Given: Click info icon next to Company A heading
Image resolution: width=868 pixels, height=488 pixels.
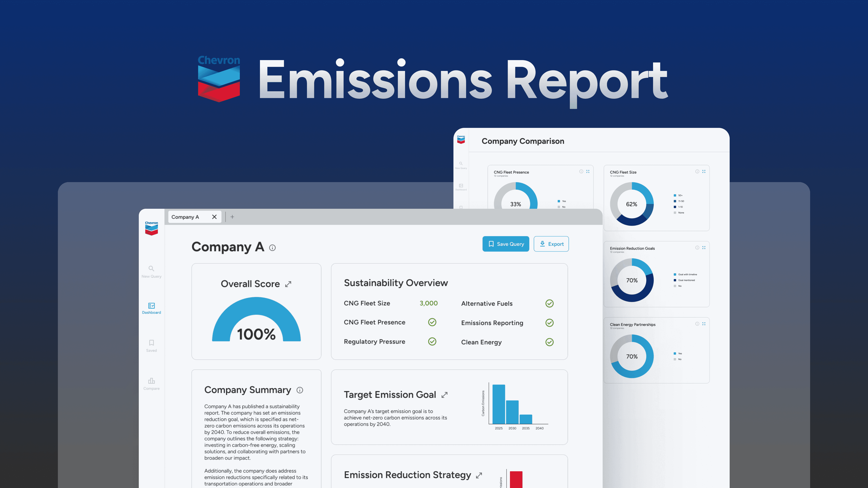Looking at the screenshot, I should 272,248.
